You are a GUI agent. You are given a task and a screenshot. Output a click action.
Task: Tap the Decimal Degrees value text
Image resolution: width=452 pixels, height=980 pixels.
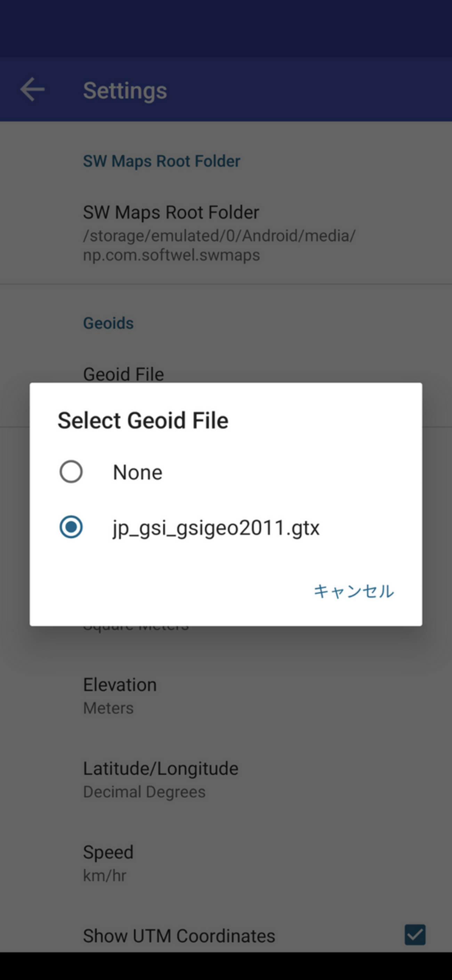pyautogui.click(x=144, y=792)
